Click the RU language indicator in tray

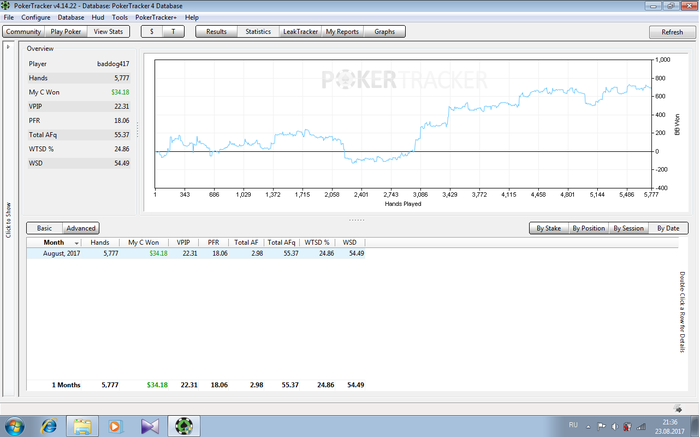[573, 425]
